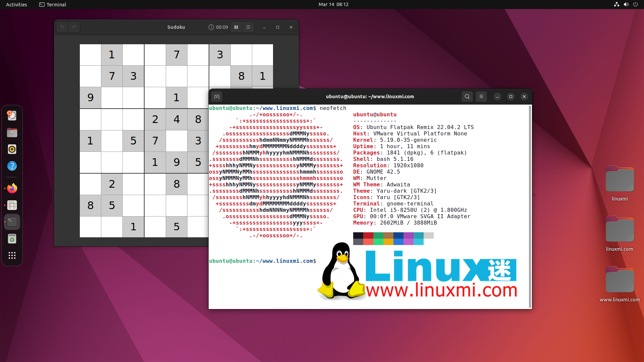Viewport: 644px width, 362px height.
Task: Click the DE line GNOME 42.5
Action: pyautogui.click(x=376, y=172)
